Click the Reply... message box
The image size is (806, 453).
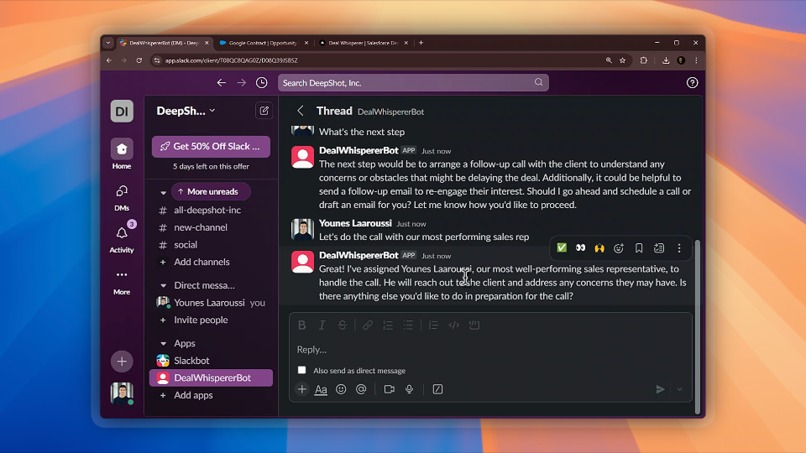pyautogui.click(x=490, y=350)
